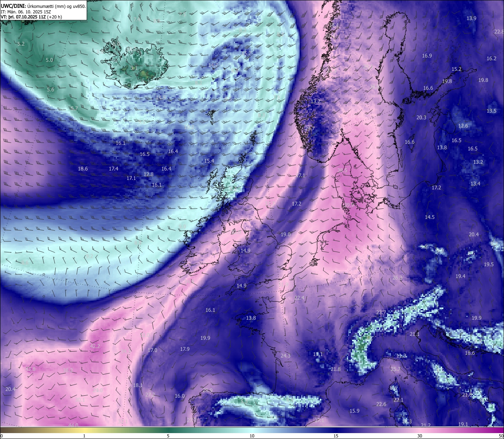The image size is (504, 439).
Task: Click the 19.1 value label
Action: 463,424
